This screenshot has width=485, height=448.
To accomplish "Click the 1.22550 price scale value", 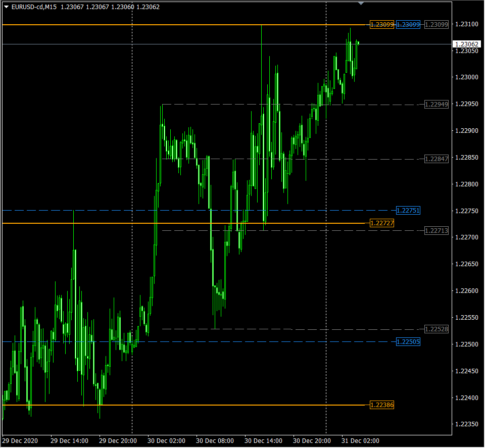I will (x=467, y=318).
